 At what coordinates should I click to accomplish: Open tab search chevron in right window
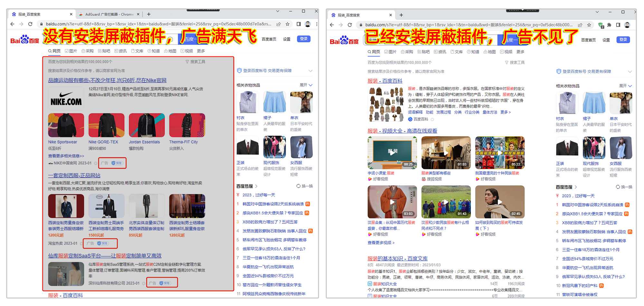[597, 12]
